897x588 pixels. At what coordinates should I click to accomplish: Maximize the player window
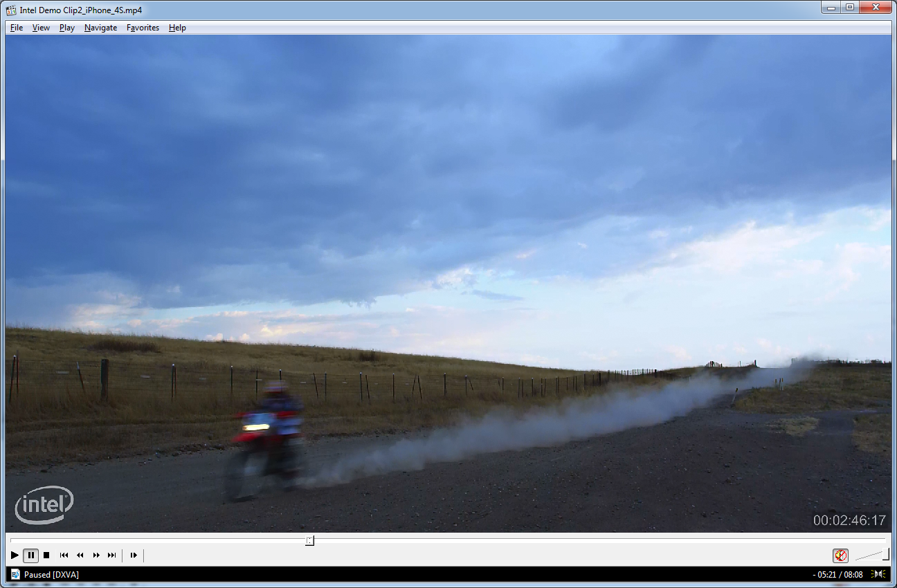(849, 7)
